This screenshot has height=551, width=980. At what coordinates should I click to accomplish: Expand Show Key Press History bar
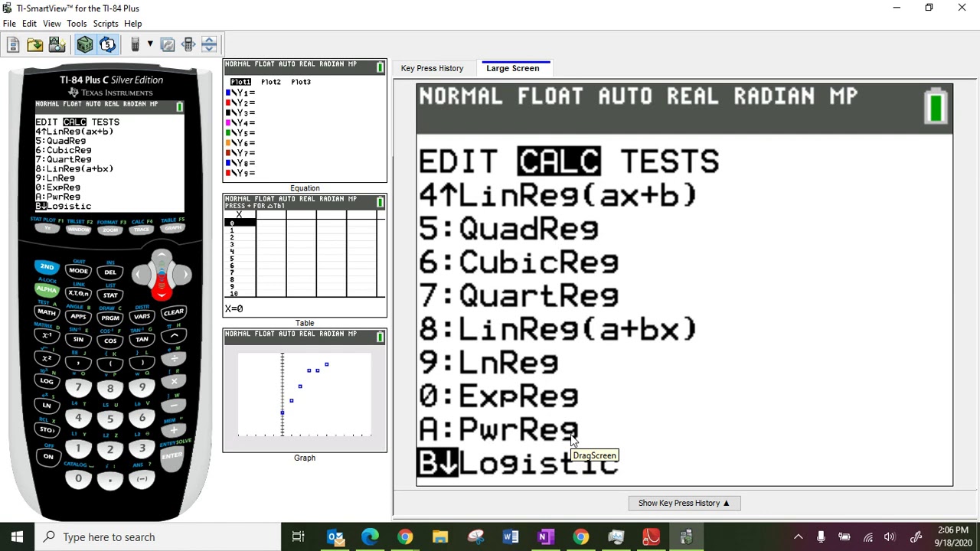(x=684, y=503)
